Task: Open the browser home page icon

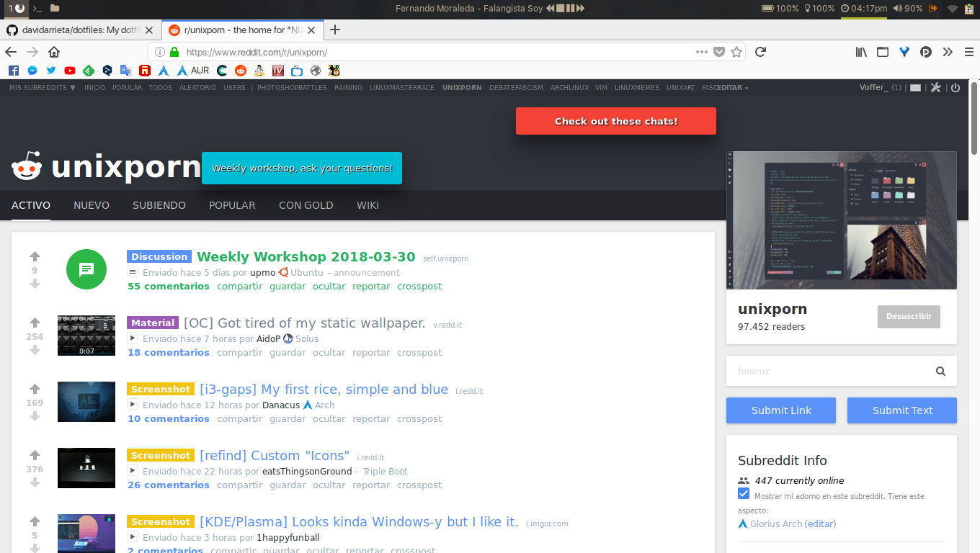Action: 54,52
